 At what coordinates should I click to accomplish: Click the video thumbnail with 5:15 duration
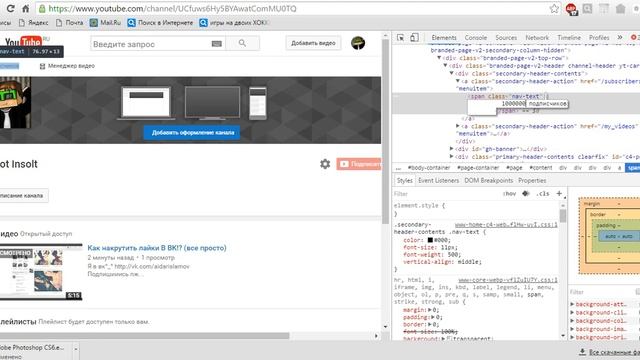(x=41, y=272)
